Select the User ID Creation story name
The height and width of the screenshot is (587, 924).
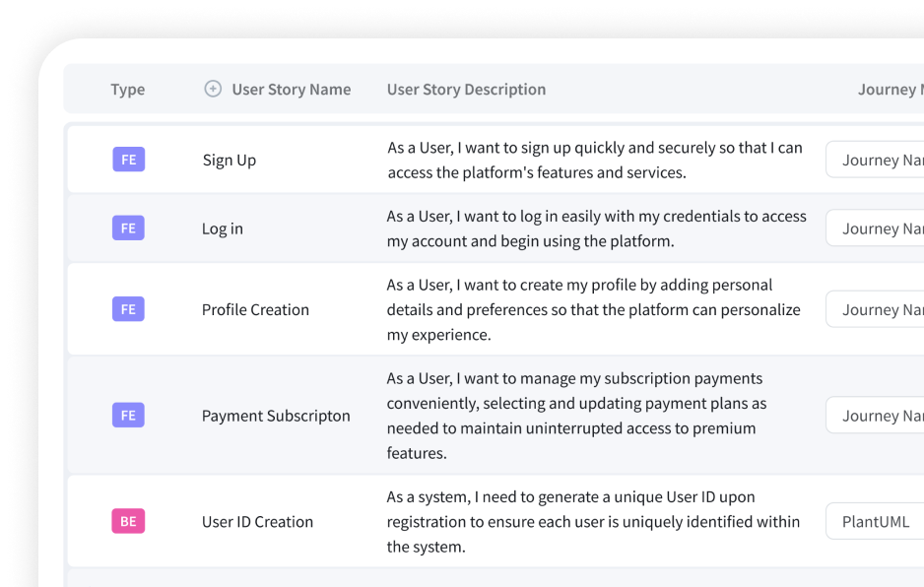click(257, 520)
